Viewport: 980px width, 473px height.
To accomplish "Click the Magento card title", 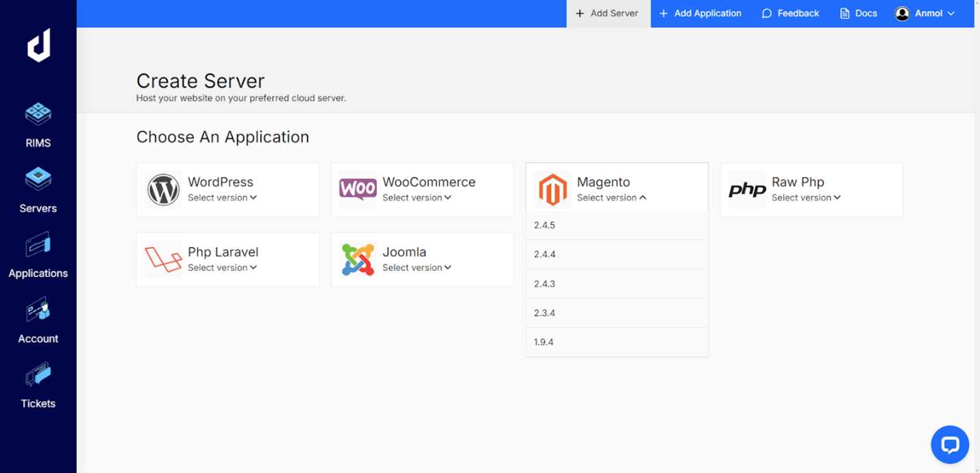I will click(x=603, y=182).
